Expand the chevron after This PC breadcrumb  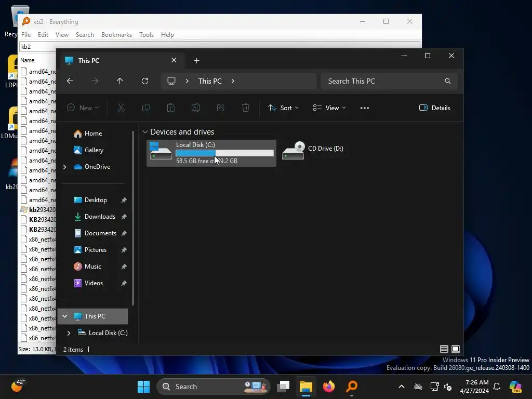tap(233, 81)
